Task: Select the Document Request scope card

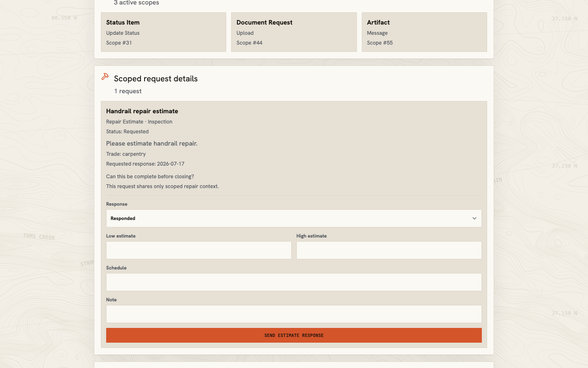Action: click(x=294, y=32)
